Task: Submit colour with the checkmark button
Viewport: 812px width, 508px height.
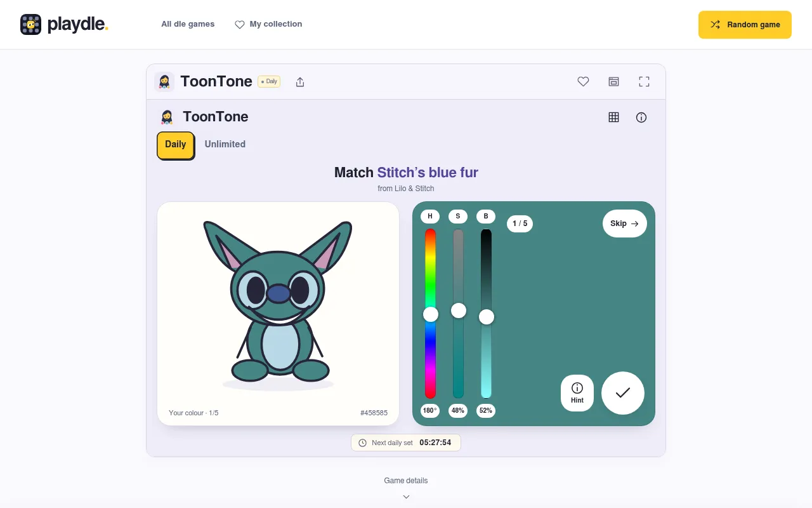Action: pos(623,393)
